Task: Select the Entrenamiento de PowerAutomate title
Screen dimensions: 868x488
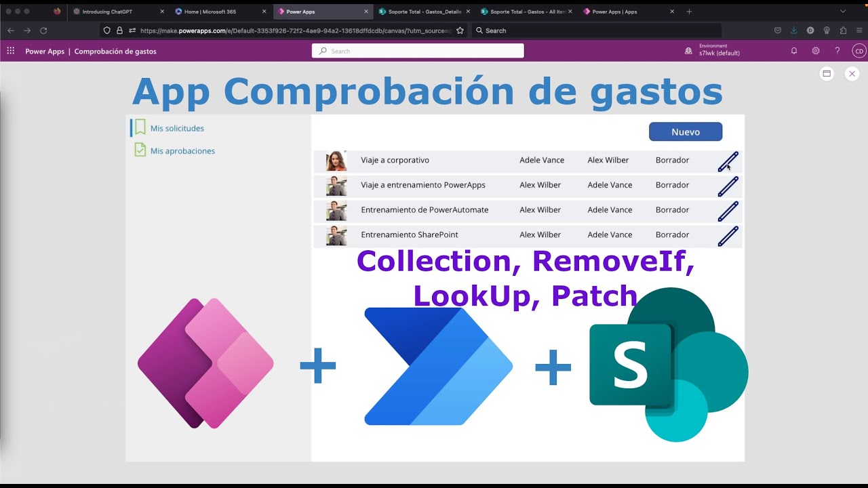Action: [x=425, y=210]
